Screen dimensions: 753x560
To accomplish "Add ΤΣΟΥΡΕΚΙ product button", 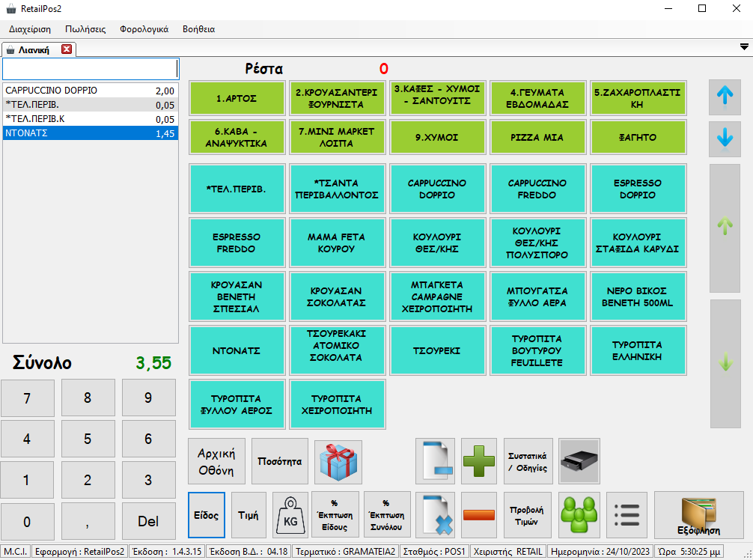I will [437, 350].
